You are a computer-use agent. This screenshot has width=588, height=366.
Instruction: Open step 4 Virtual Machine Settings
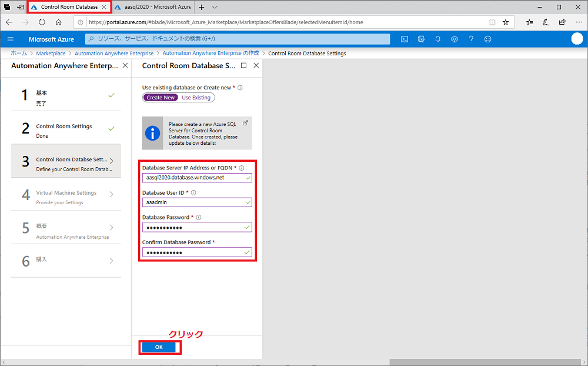(x=66, y=194)
